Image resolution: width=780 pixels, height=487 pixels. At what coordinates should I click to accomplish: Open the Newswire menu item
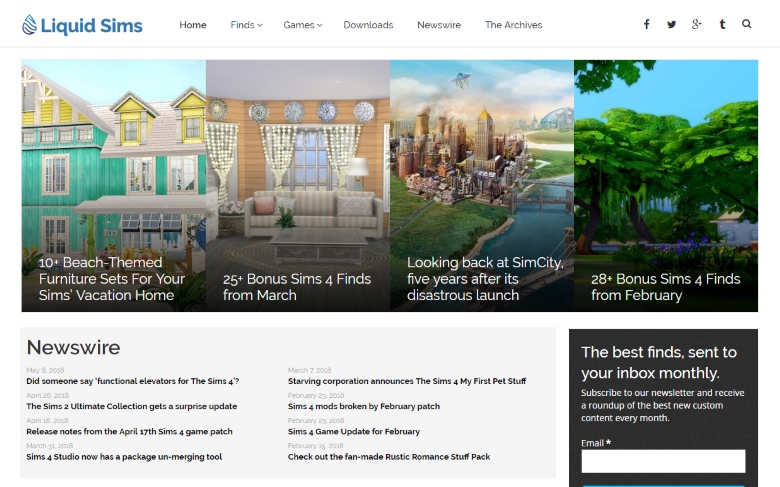coord(439,25)
